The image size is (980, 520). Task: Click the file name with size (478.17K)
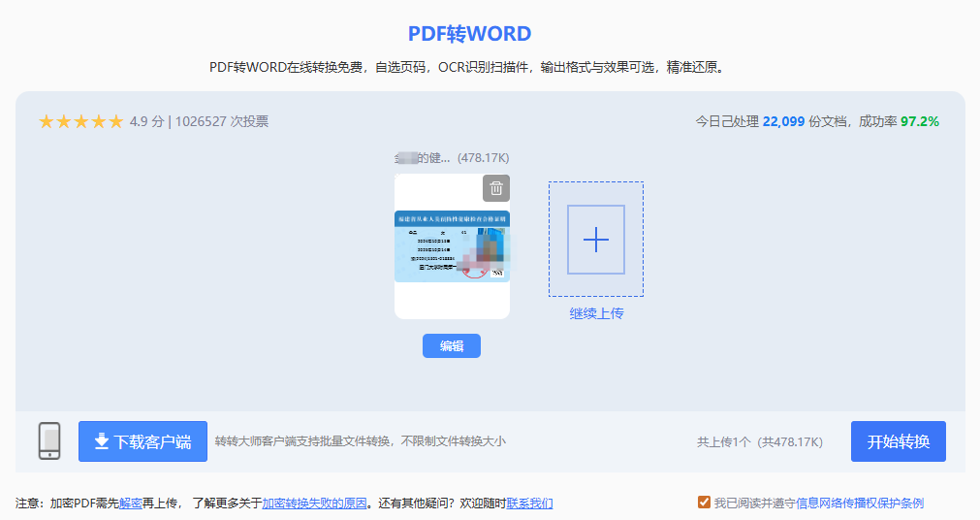coord(452,158)
